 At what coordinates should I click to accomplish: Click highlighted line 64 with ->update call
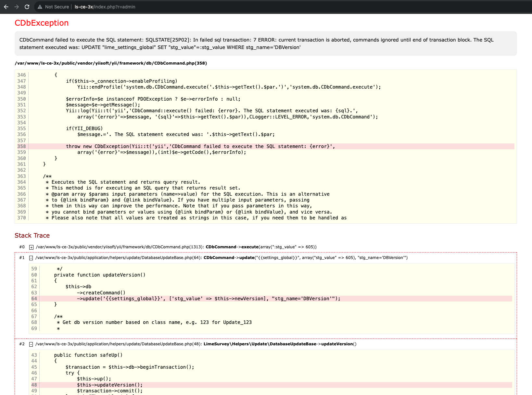209,299
